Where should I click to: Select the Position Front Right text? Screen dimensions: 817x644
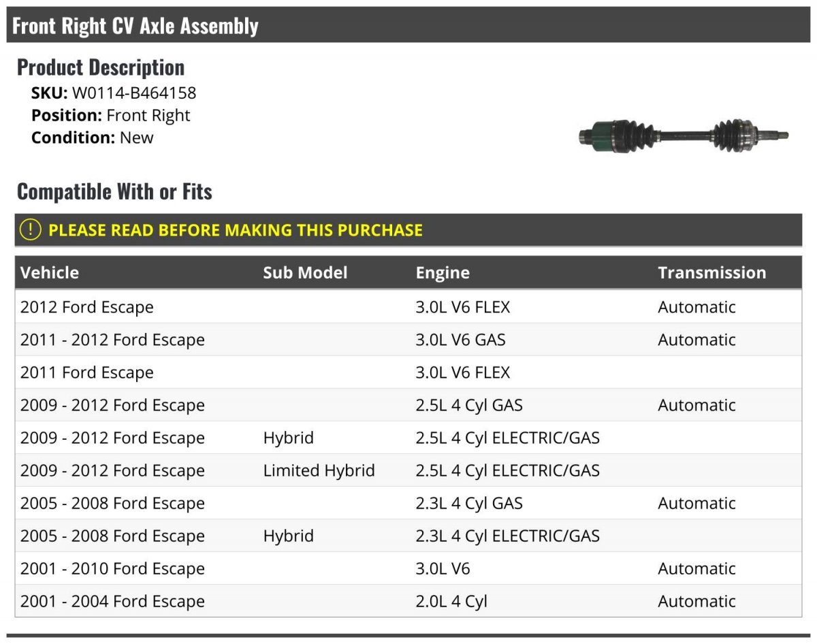(x=111, y=116)
